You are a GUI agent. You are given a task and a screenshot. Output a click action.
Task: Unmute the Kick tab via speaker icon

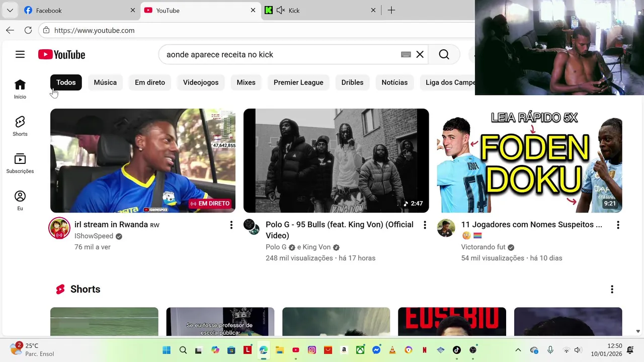pyautogui.click(x=281, y=10)
